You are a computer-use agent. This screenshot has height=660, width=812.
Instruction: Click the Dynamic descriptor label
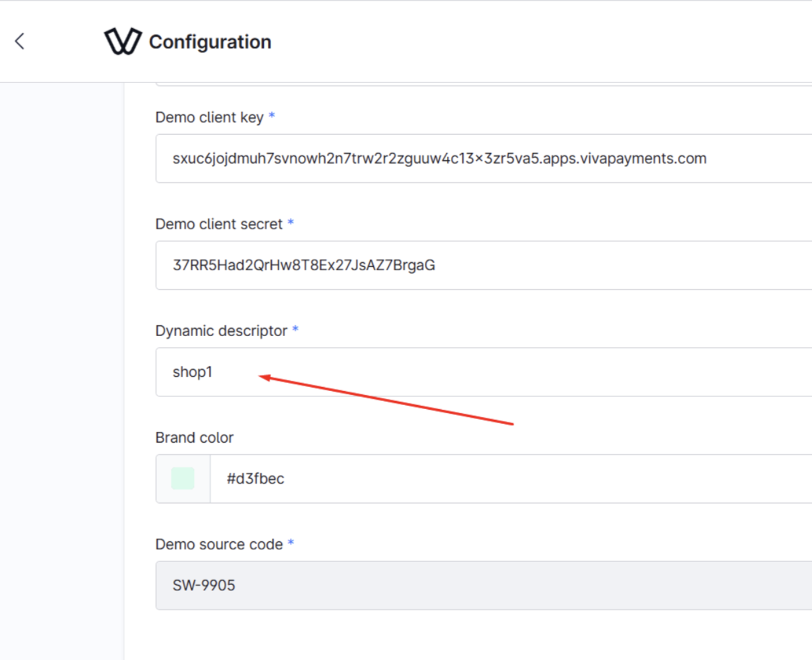pyautogui.click(x=221, y=331)
